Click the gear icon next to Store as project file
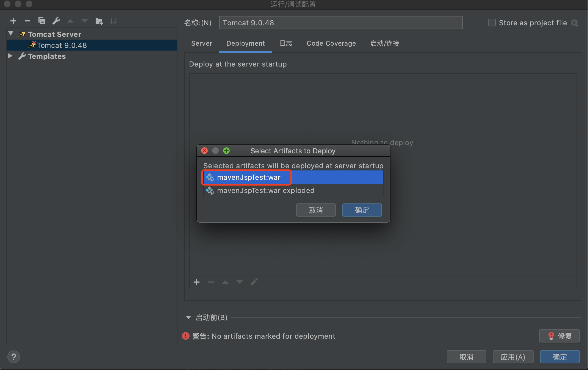This screenshot has width=588, height=370. [575, 23]
